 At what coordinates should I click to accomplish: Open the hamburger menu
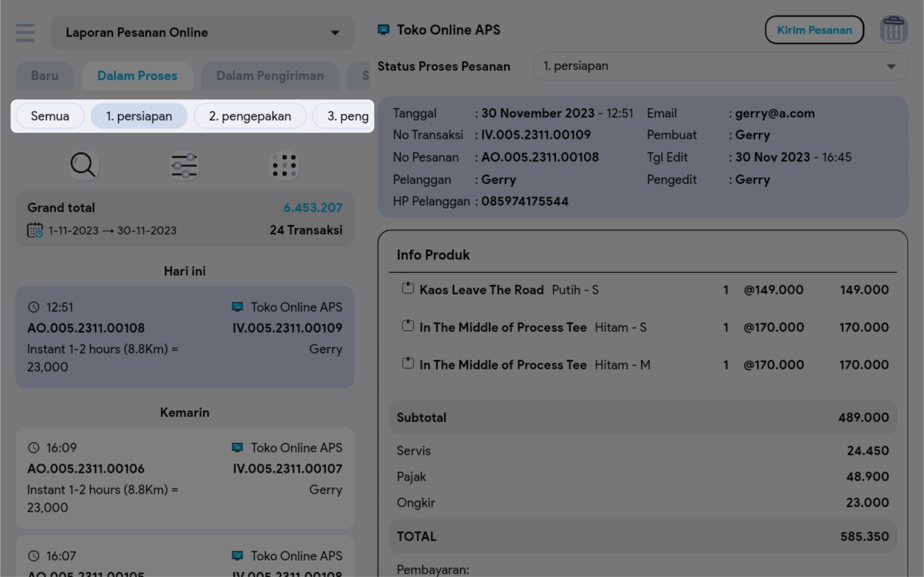(x=25, y=32)
